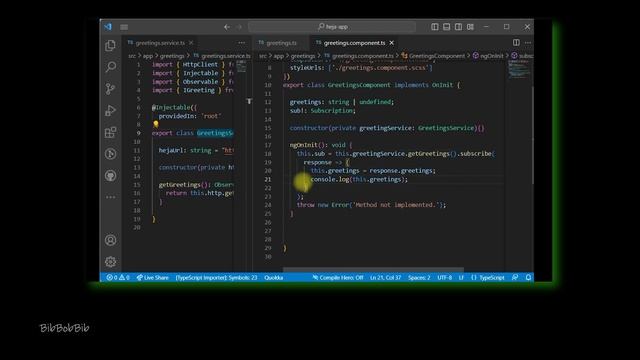Close the greetings.service.ts tab
This screenshot has width=640, height=360.
[x=191, y=43]
